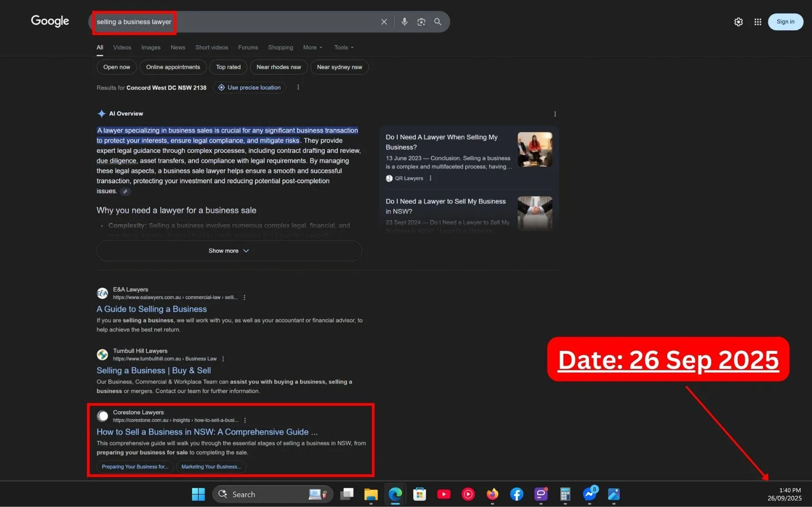This screenshot has width=812, height=507.
Task: Show more of the AI Overview
Action: (229, 250)
